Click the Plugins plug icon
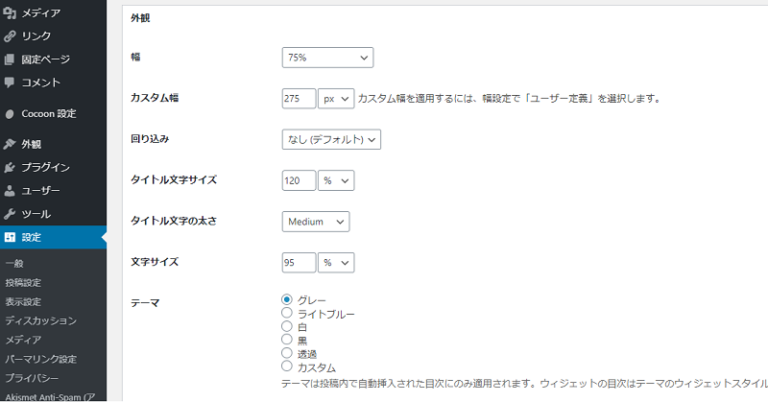The image size is (768, 402). click(x=9, y=167)
